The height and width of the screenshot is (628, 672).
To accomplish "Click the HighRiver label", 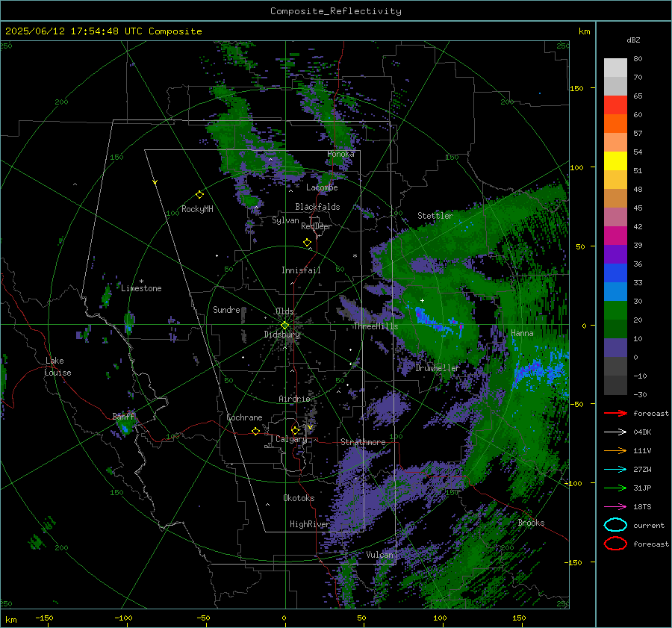I will click(x=309, y=524).
